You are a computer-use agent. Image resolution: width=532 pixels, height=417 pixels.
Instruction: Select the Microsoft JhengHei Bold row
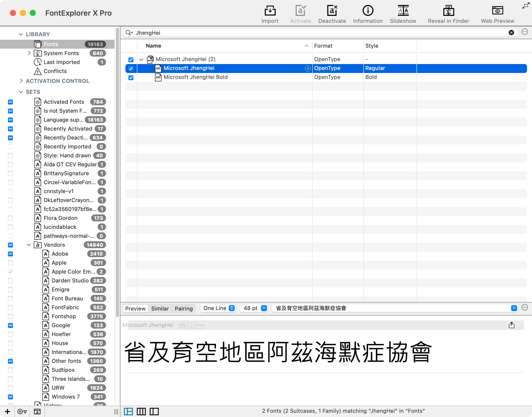pyautogui.click(x=326, y=77)
